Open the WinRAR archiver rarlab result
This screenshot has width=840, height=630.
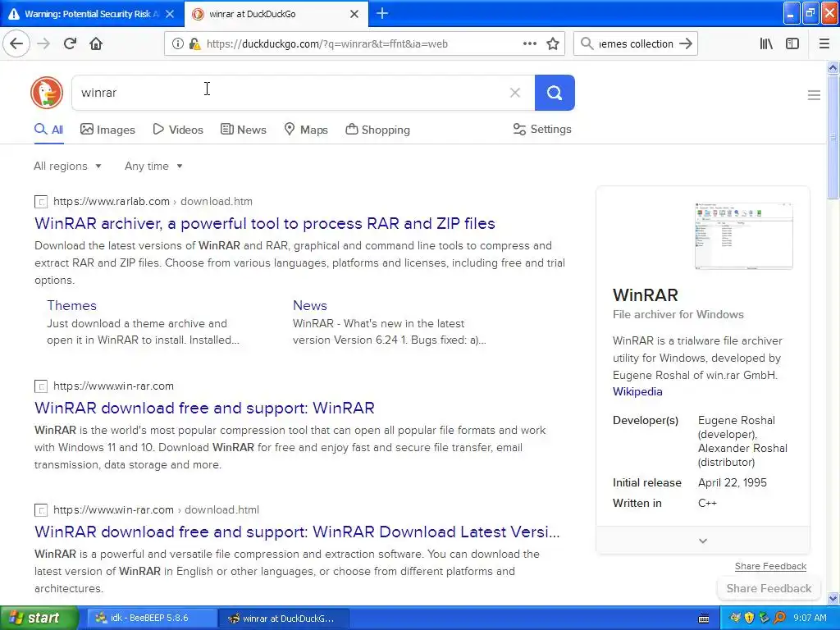tap(265, 223)
